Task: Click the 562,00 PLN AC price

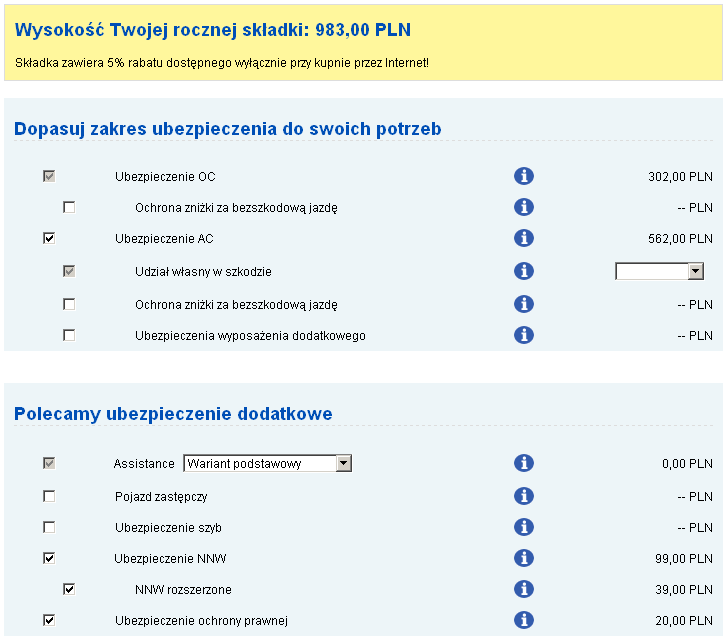Action: pyautogui.click(x=680, y=239)
